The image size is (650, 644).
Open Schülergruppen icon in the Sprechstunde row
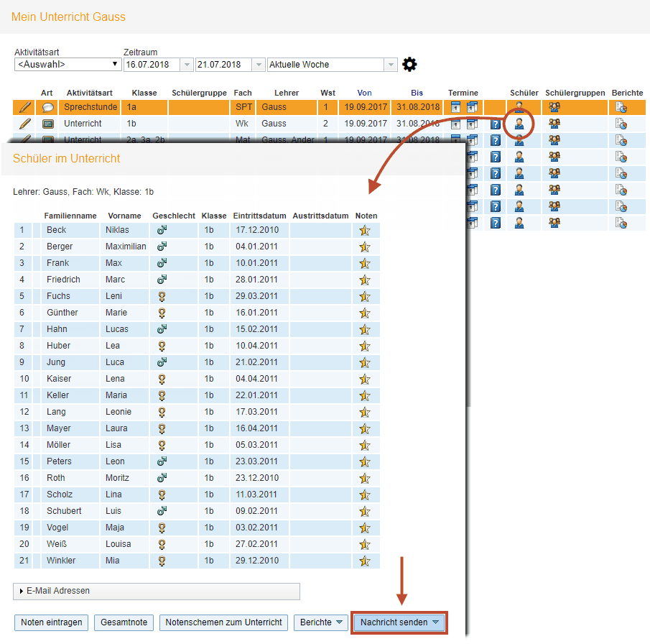click(x=554, y=107)
